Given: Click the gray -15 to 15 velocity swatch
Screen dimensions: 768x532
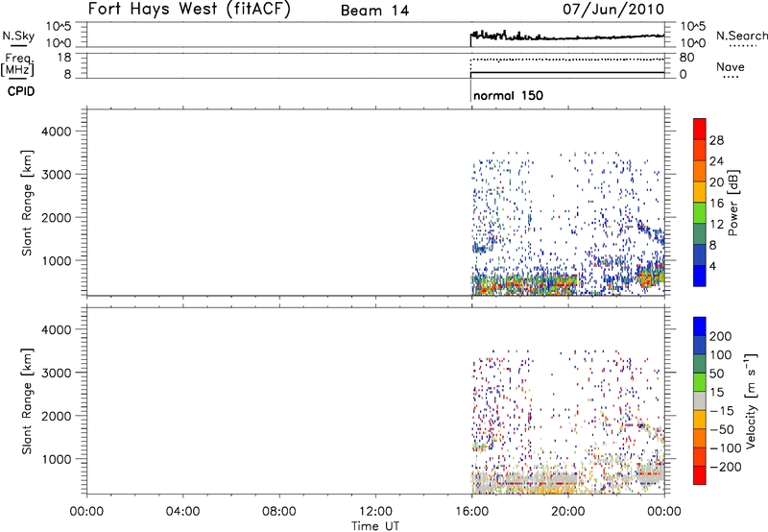Looking at the screenshot, I should click(x=700, y=400).
